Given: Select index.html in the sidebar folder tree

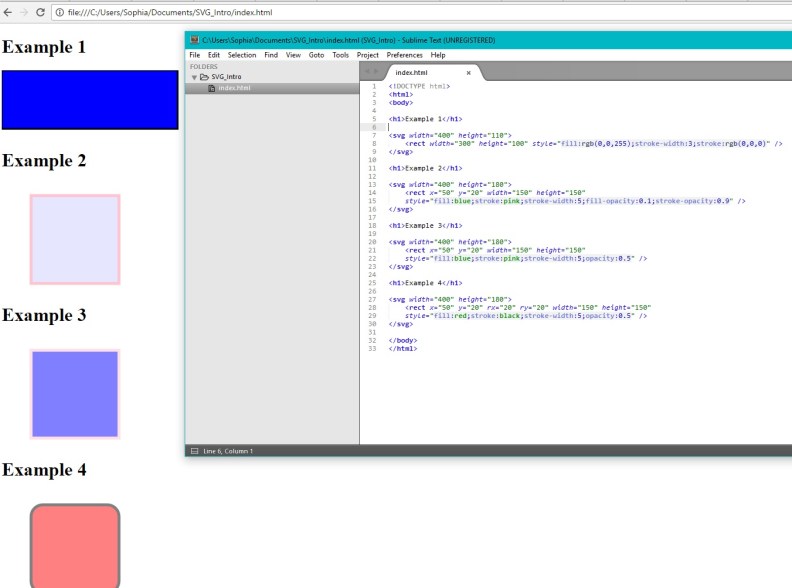Looking at the screenshot, I should pos(234,88).
